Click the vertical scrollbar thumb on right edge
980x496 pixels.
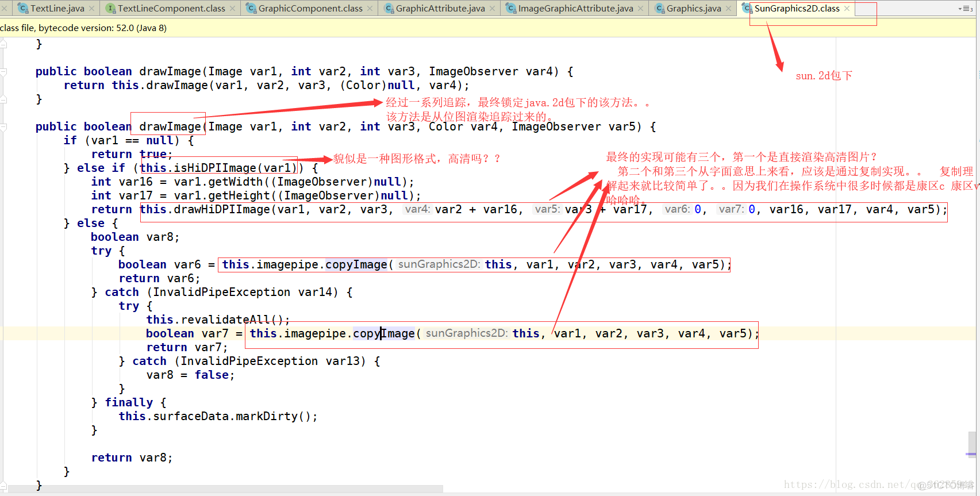coord(972,444)
